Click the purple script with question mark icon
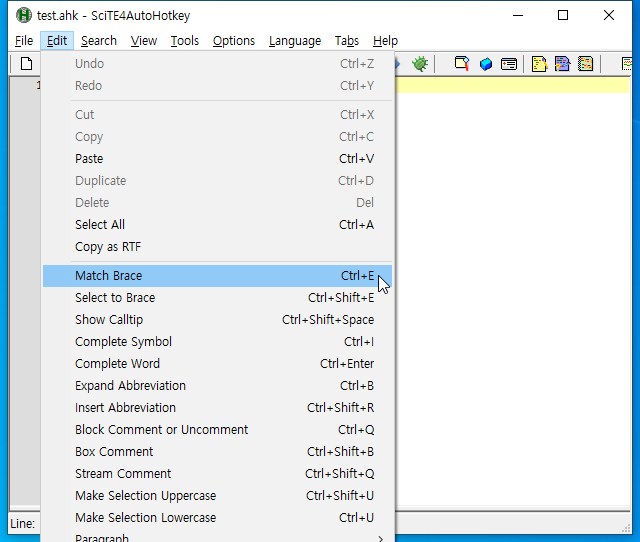 pos(562,64)
